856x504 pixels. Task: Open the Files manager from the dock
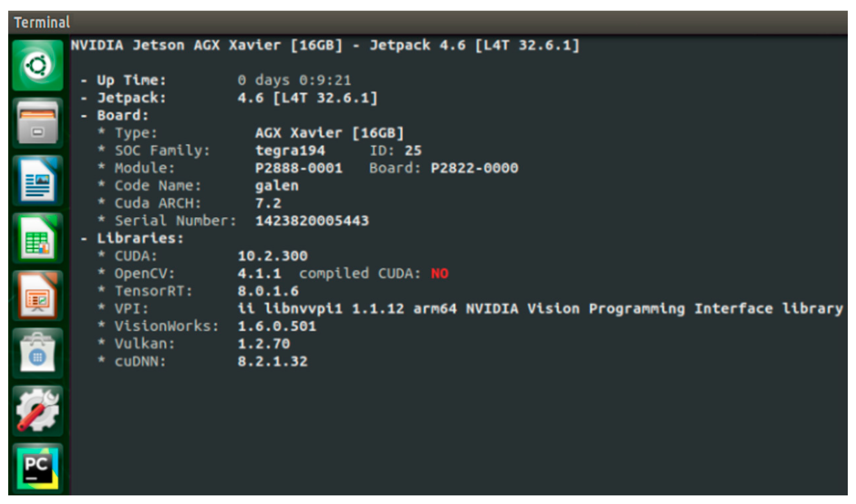coord(37,123)
